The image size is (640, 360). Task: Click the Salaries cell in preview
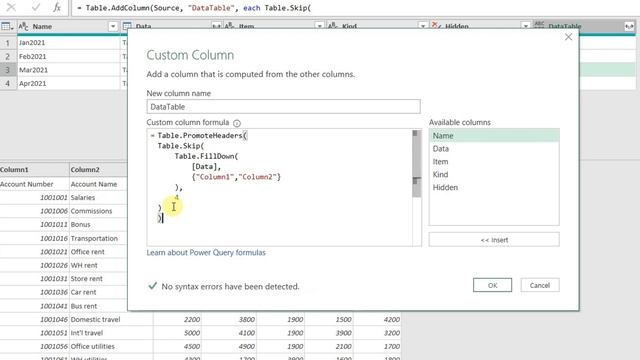tap(98, 198)
